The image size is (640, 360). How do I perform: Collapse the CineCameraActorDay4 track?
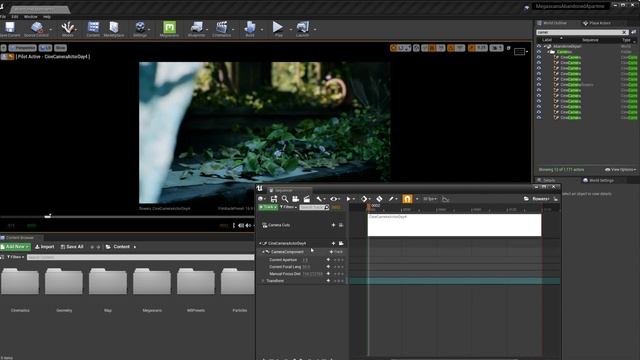[x=260, y=243]
